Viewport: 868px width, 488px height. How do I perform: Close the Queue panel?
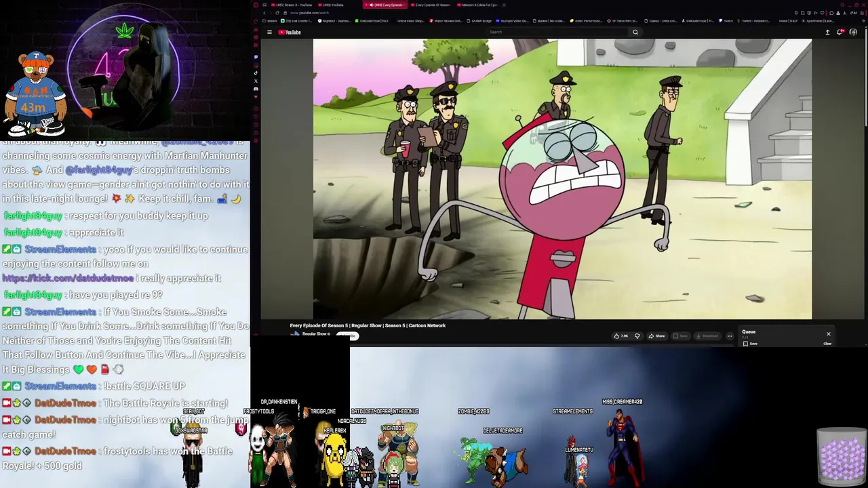coord(828,333)
